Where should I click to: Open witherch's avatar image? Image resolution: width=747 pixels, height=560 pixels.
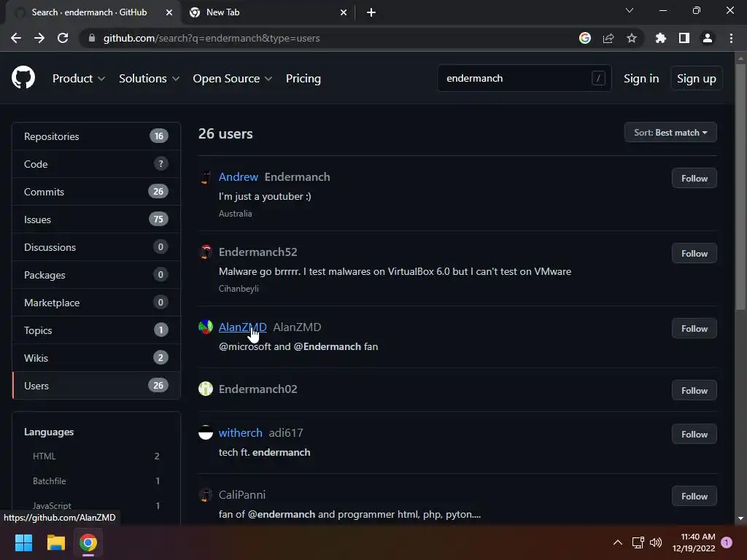pos(206,432)
